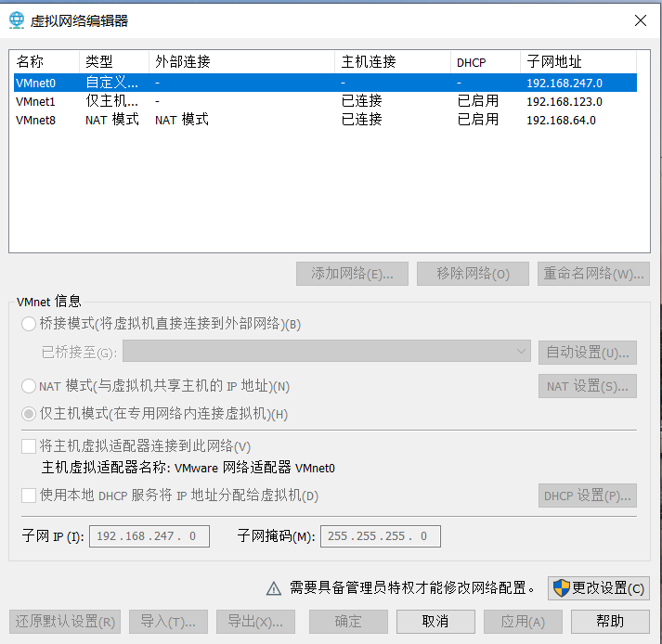
Task: Select the NAT 模式 radio button
Action: (x=29, y=386)
